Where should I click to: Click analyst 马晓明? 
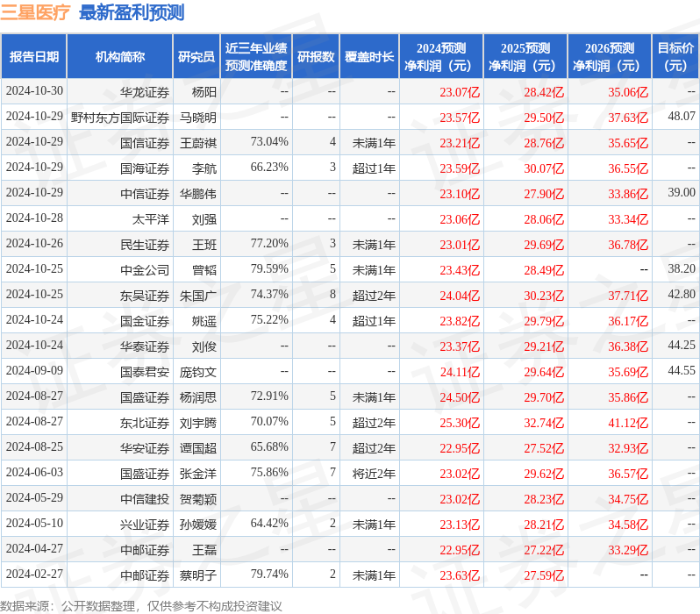[x=197, y=118]
